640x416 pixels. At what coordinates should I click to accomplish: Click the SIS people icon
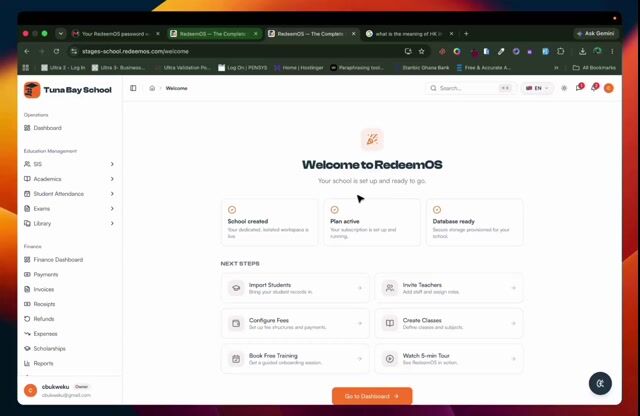[27, 164]
